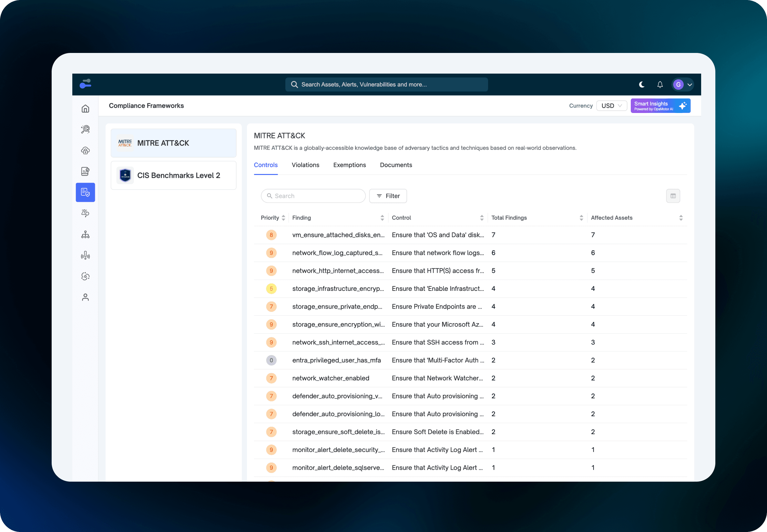Switch to the Violations tab
This screenshot has height=532, width=767.
tap(305, 165)
